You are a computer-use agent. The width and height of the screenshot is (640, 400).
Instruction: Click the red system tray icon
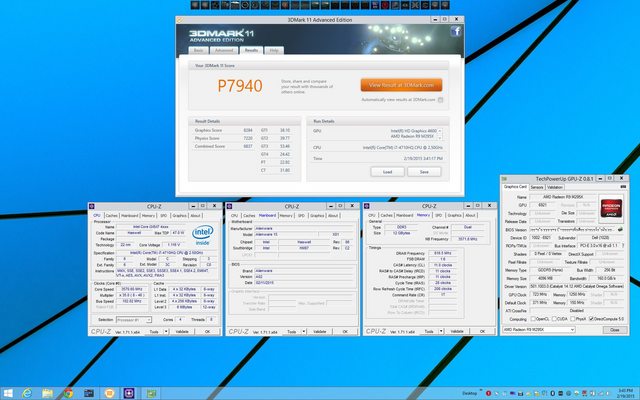pyautogui.click(x=488, y=393)
